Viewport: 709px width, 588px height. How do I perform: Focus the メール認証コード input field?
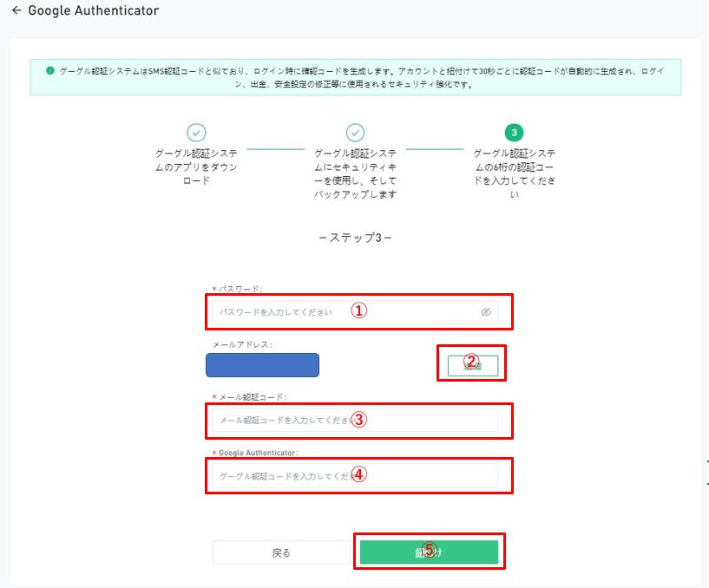(x=278, y=421)
